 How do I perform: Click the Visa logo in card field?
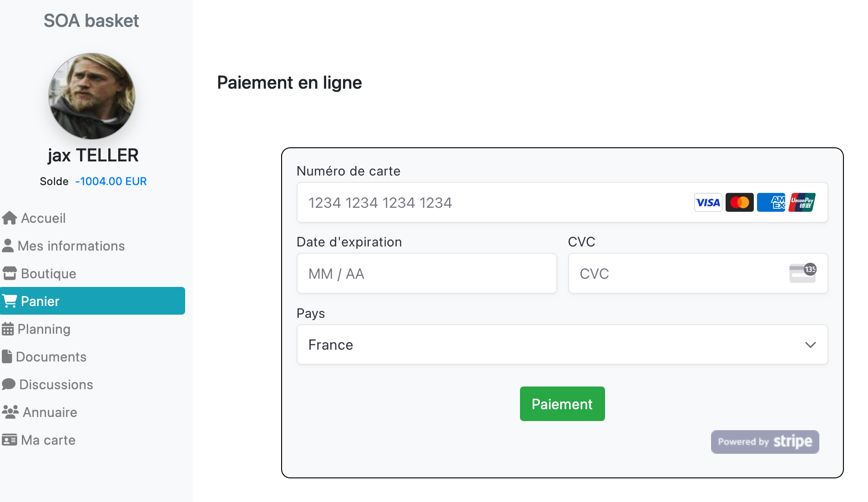(708, 203)
